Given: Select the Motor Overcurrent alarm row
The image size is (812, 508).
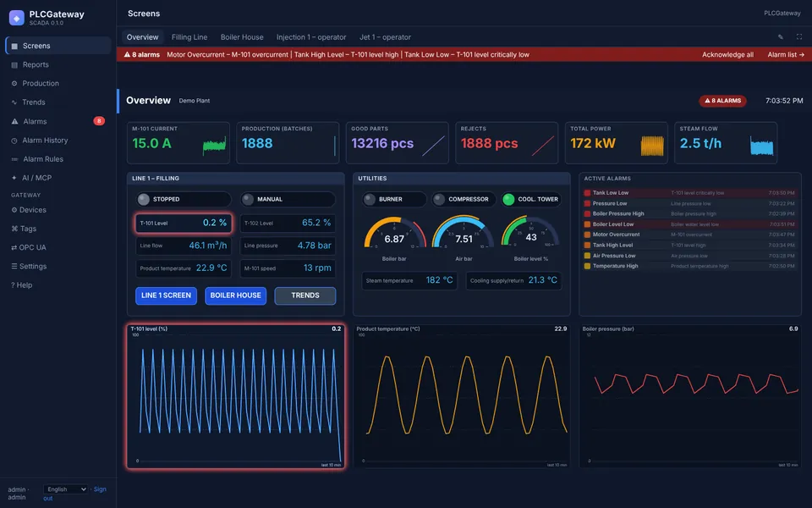Looking at the screenshot, I should pos(689,235).
